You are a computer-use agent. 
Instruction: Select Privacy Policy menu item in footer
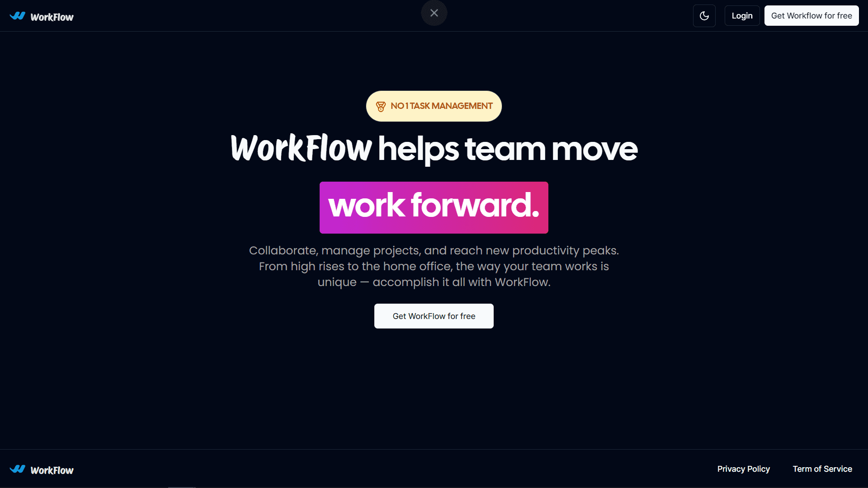coord(743,469)
